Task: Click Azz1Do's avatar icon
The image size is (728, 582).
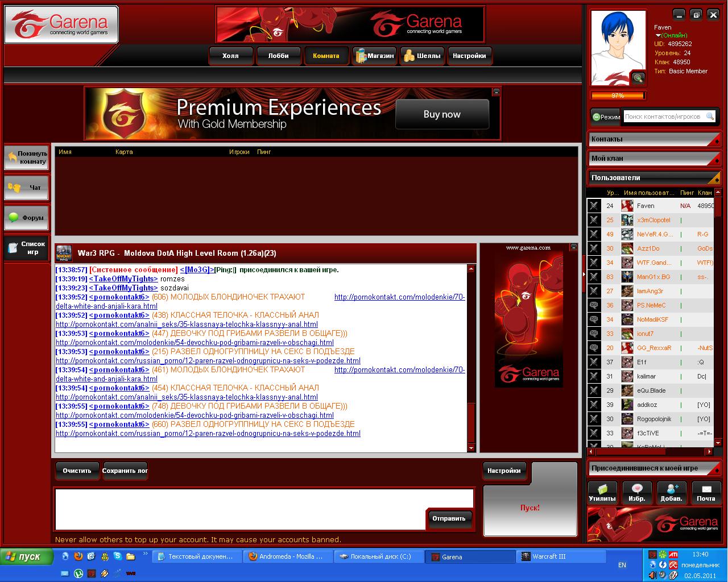Action: (627, 248)
